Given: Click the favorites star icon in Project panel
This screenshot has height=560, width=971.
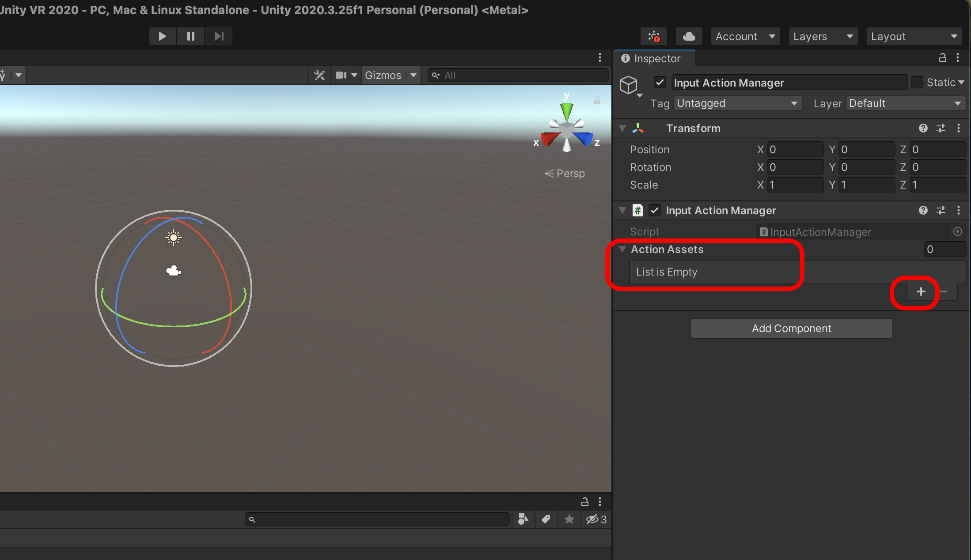Looking at the screenshot, I should [569, 519].
